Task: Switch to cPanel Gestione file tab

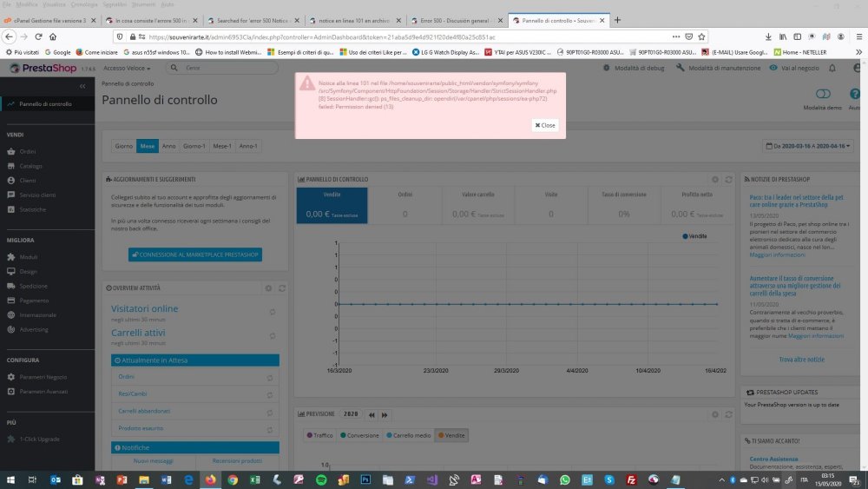Action: point(49,21)
